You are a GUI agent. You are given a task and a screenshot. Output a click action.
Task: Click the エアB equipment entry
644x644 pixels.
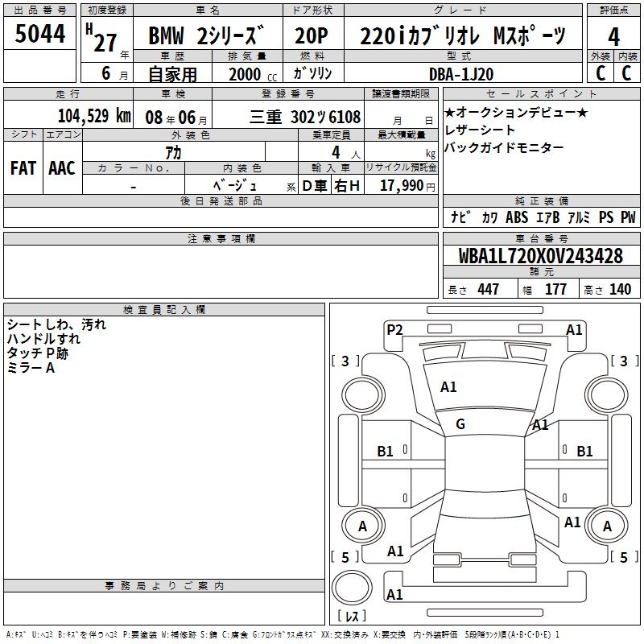point(548,217)
